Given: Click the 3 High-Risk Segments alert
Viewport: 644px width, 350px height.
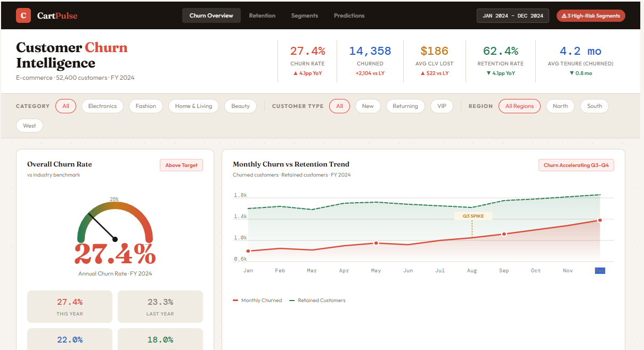Looking at the screenshot, I should (591, 15).
